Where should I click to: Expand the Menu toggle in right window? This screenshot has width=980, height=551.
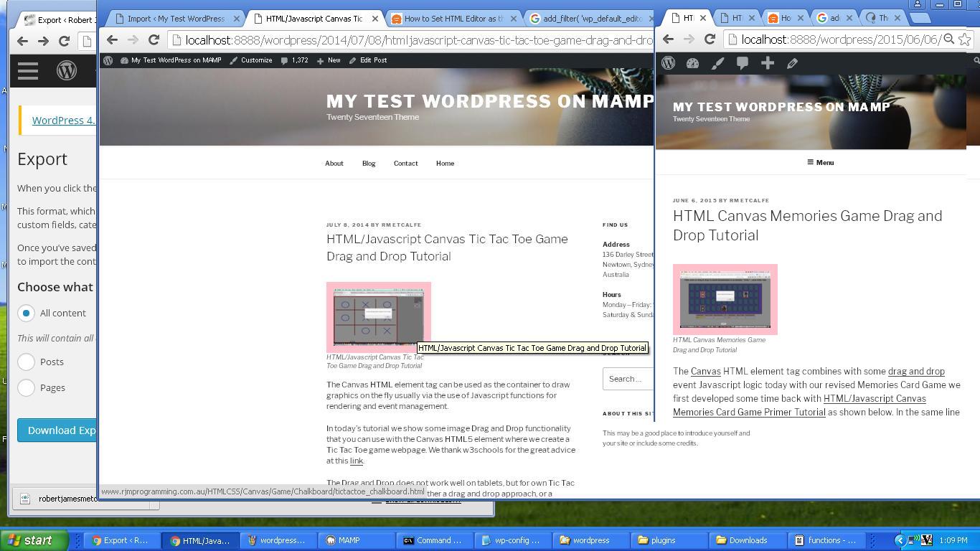(820, 163)
